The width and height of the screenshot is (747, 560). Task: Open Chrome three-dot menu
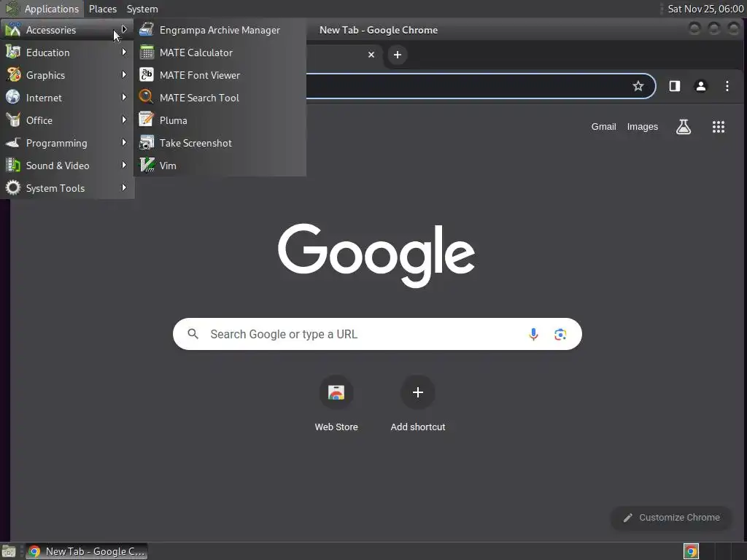point(727,86)
